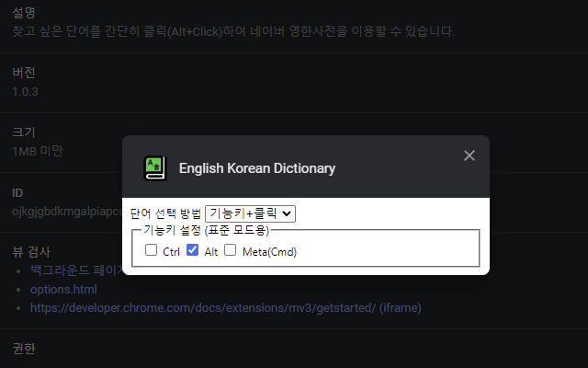Click the size value 1MB 미만
The height and width of the screenshot is (368, 588).
(38, 151)
